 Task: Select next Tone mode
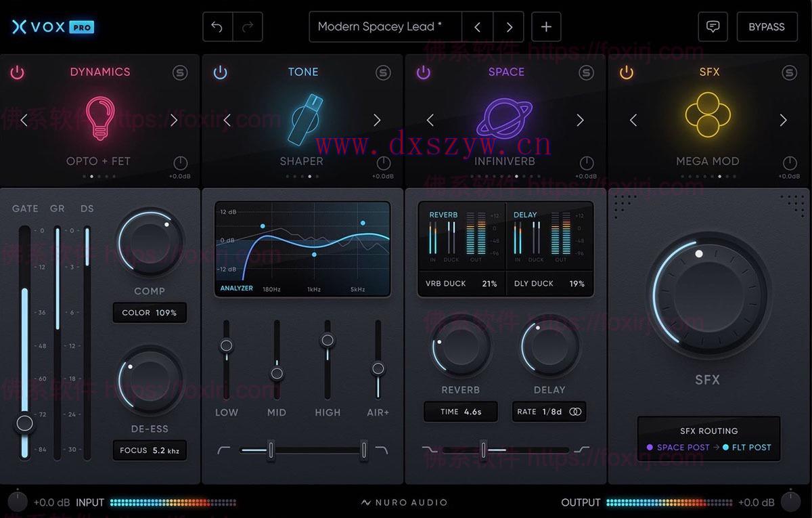pos(377,121)
